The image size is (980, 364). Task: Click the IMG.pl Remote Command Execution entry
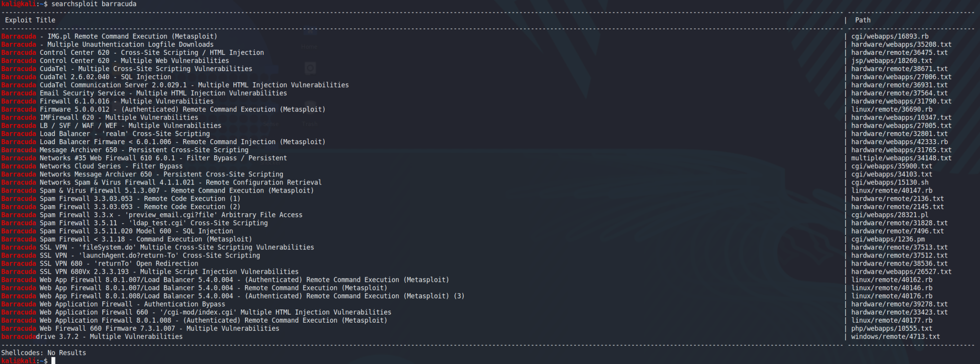(x=109, y=36)
